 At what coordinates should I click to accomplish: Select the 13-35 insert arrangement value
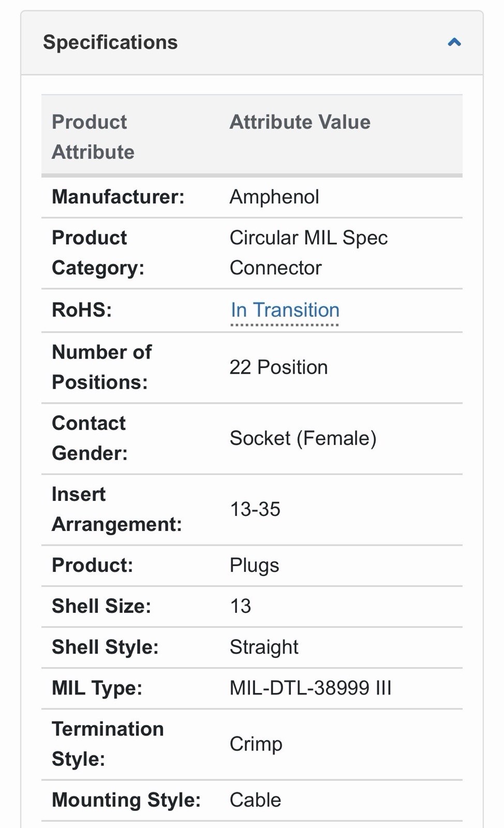click(255, 509)
